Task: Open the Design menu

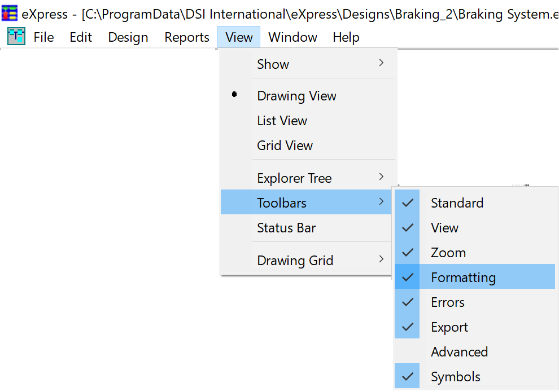Action: (x=128, y=37)
